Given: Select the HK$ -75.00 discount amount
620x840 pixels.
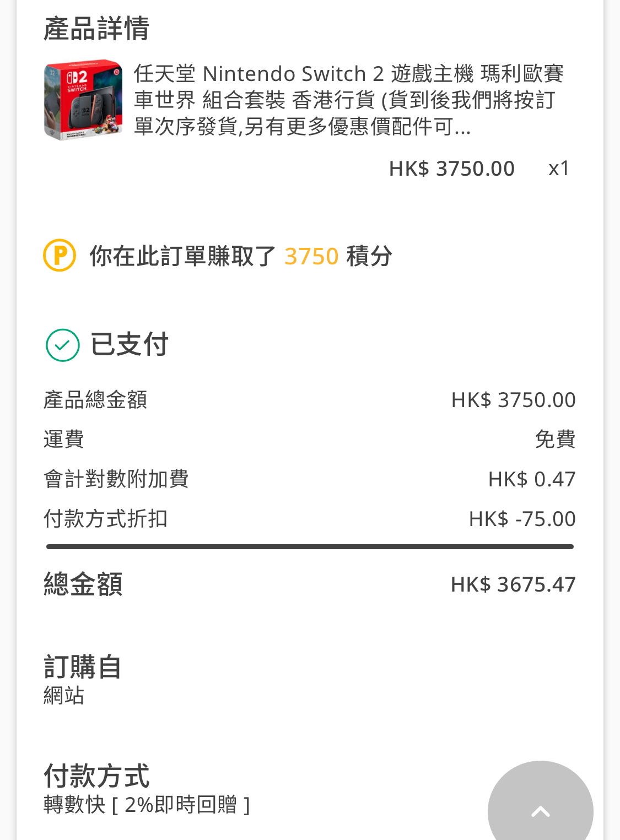Looking at the screenshot, I should [522, 519].
